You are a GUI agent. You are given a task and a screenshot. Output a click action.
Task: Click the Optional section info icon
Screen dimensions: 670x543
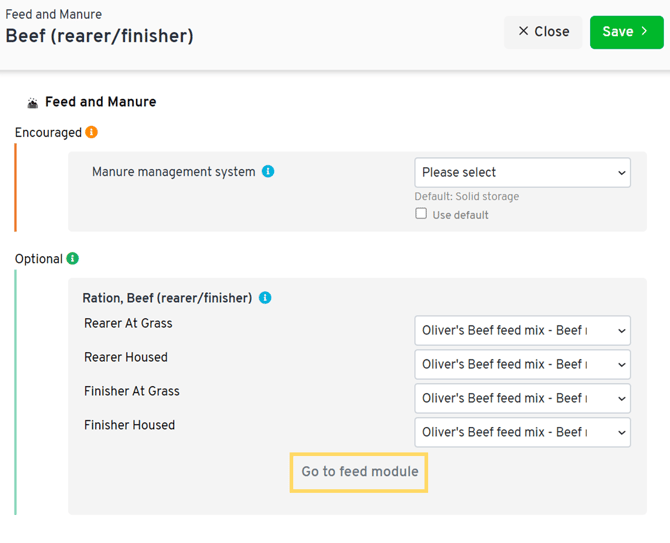(x=72, y=259)
